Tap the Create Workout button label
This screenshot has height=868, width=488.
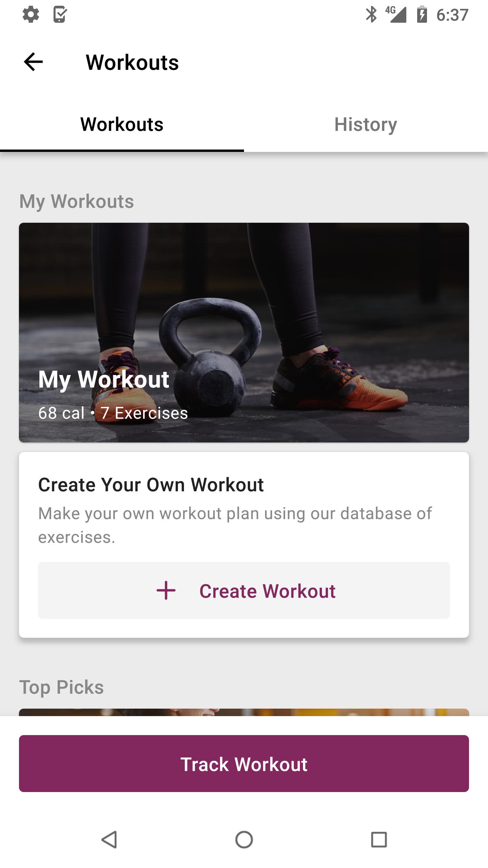pyautogui.click(x=267, y=591)
